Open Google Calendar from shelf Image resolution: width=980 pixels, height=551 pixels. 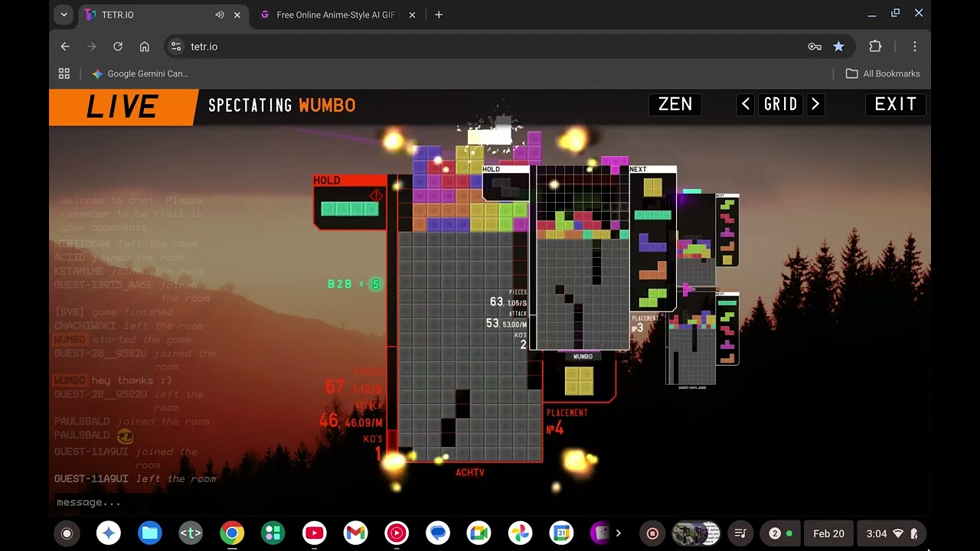click(x=561, y=533)
